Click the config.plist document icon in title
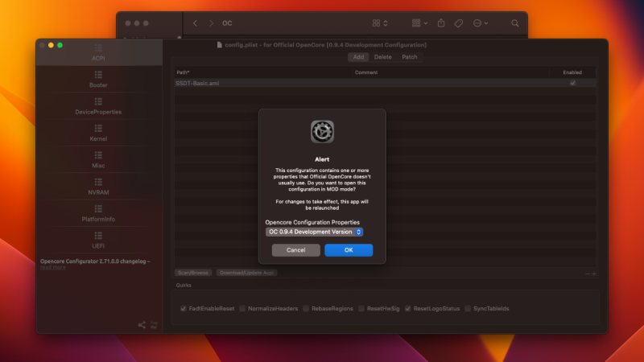 click(x=219, y=45)
